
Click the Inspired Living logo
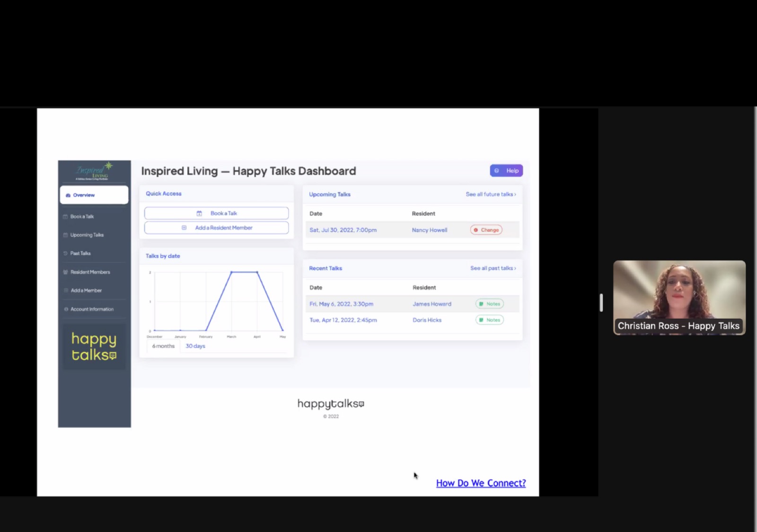pos(94,171)
